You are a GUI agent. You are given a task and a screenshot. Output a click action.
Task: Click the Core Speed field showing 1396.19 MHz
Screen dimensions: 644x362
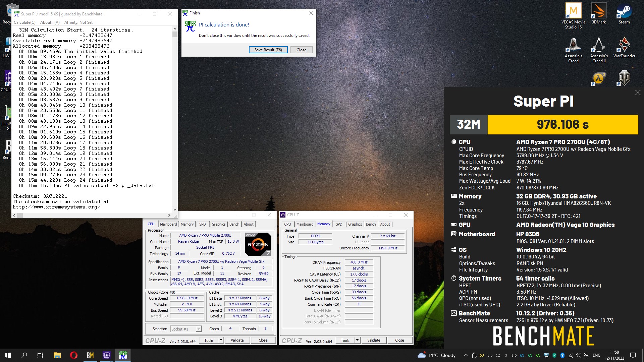tap(187, 298)
